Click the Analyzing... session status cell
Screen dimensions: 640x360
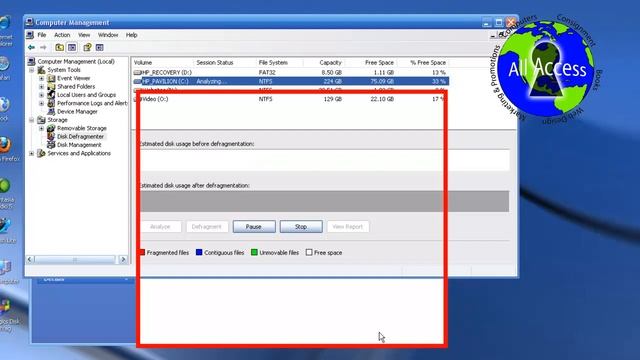(211, 81)
